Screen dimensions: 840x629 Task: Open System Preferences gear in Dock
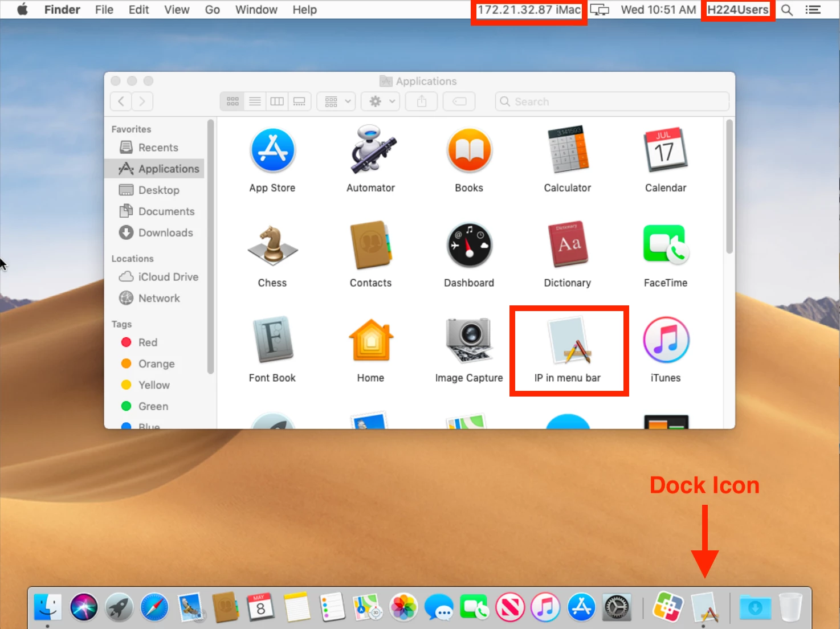[x=617, y=607]
